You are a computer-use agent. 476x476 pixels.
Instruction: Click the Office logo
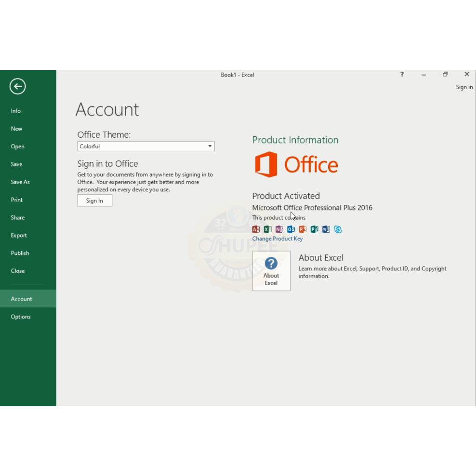pos(296,164)
